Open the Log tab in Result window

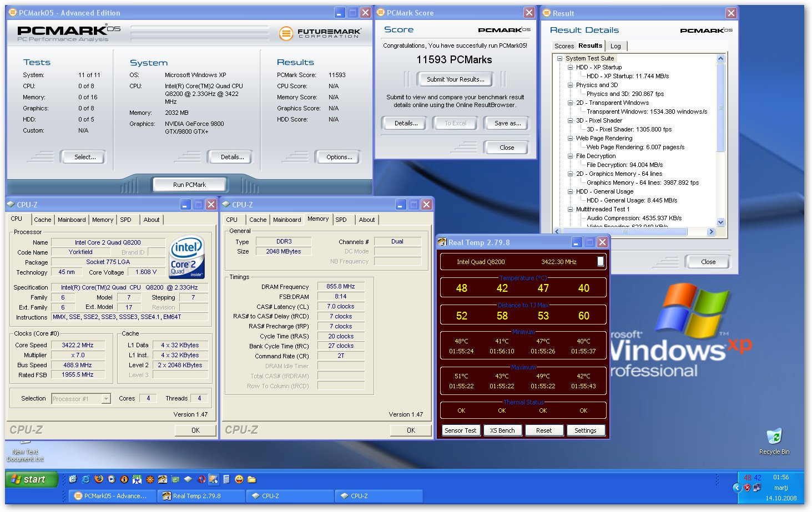616,46
